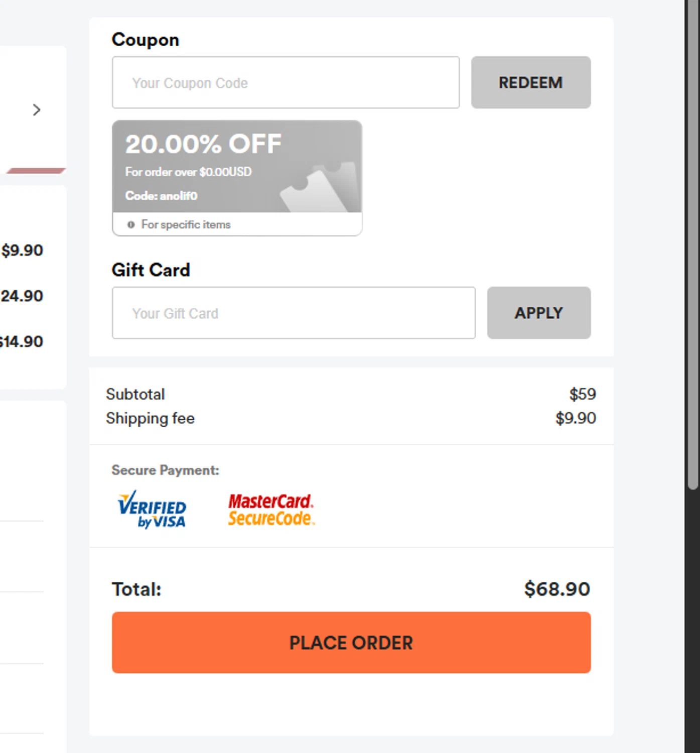This screenshot has width=700, height=753.
Task: Click the $59 subtotal amount
Action: coord(582,395)
